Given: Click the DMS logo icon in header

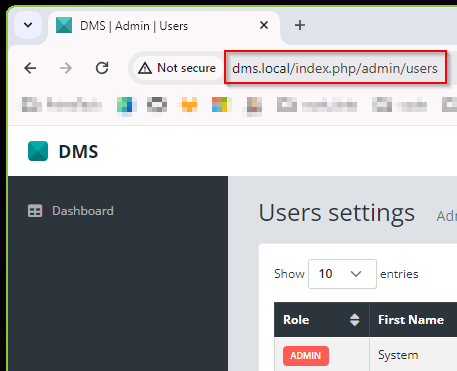Looking at the screenshot, I should 38,151.
